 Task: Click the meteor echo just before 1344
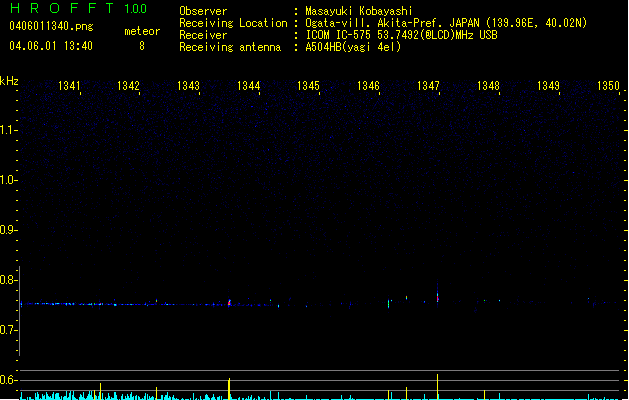tap(229, 303)
